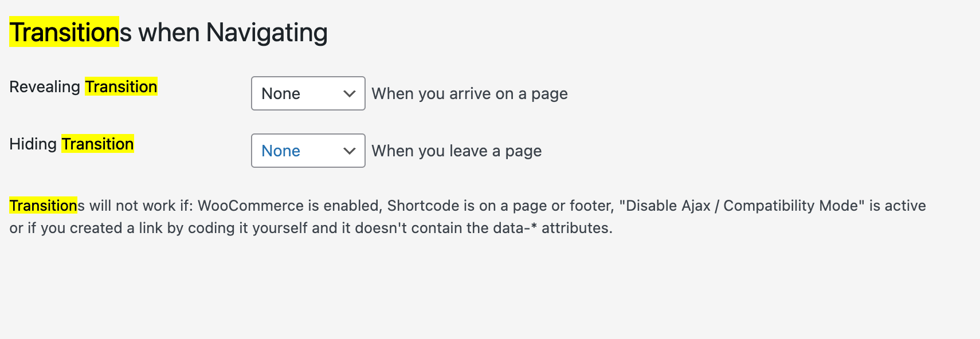
Task: Click the black "None" value in Revealing select
Action: (x=281, y=93)
